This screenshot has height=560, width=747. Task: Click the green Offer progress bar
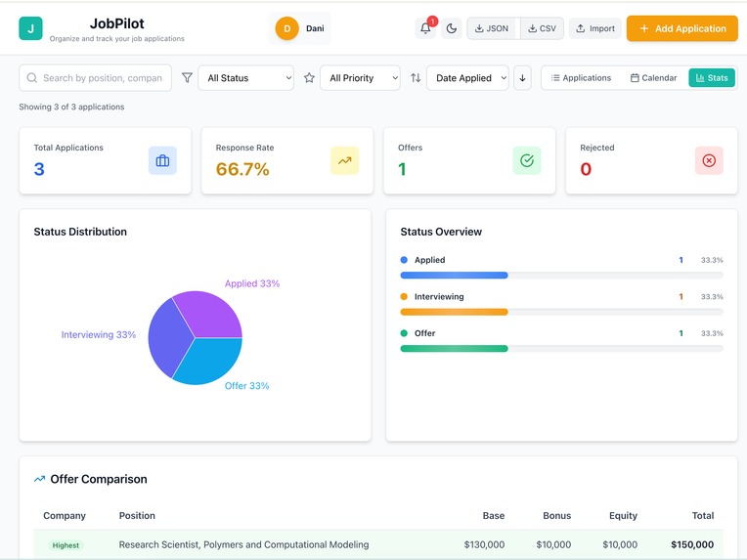(x=454, y=349)
